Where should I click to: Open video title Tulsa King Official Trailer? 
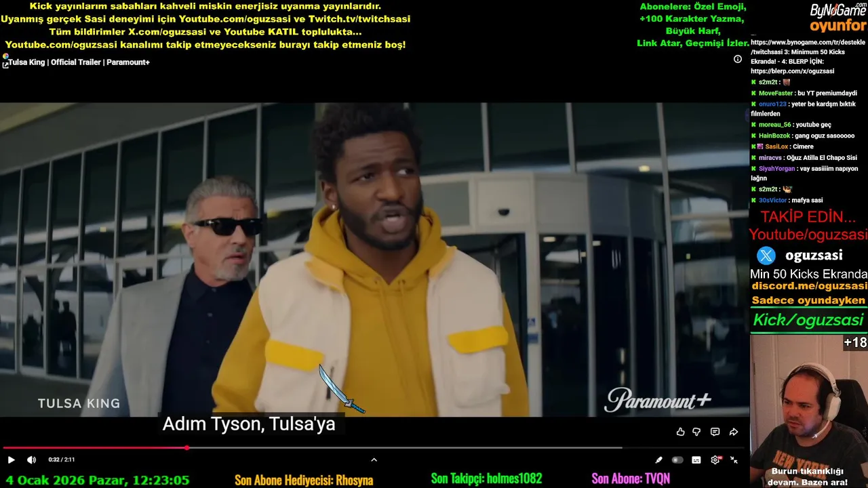[x=79, y=62]
